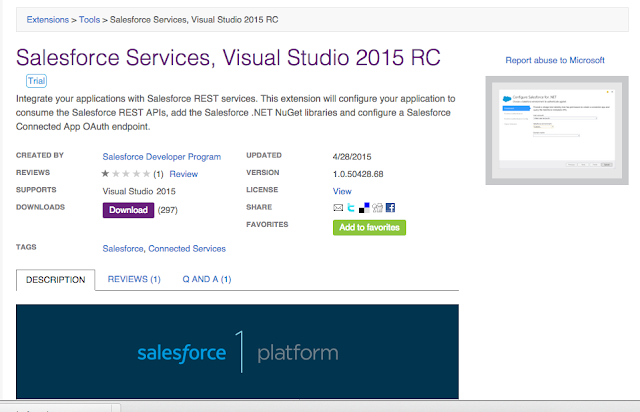Viewport: 640px width, 412px height.
Task: View the license link
Action: [x=342, y=191]
